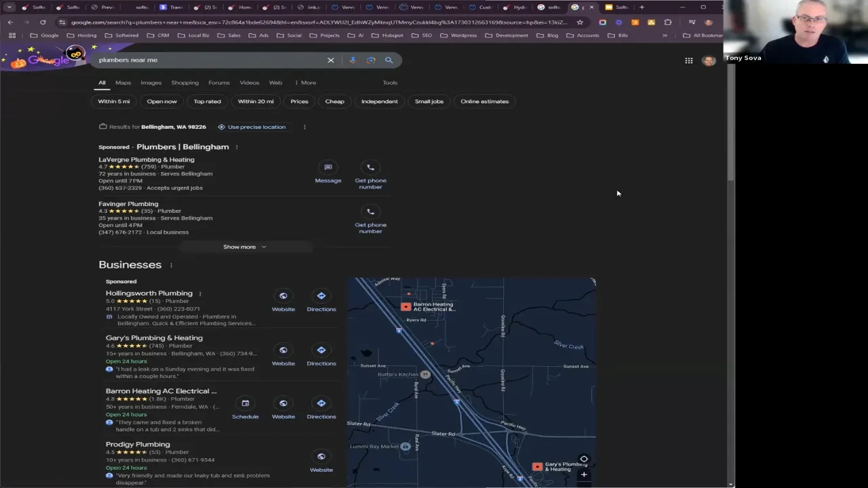Get phone number for LaVergne Plumbing & Heating
Viewport: 868px width, 488px height.
click(370, 167)
